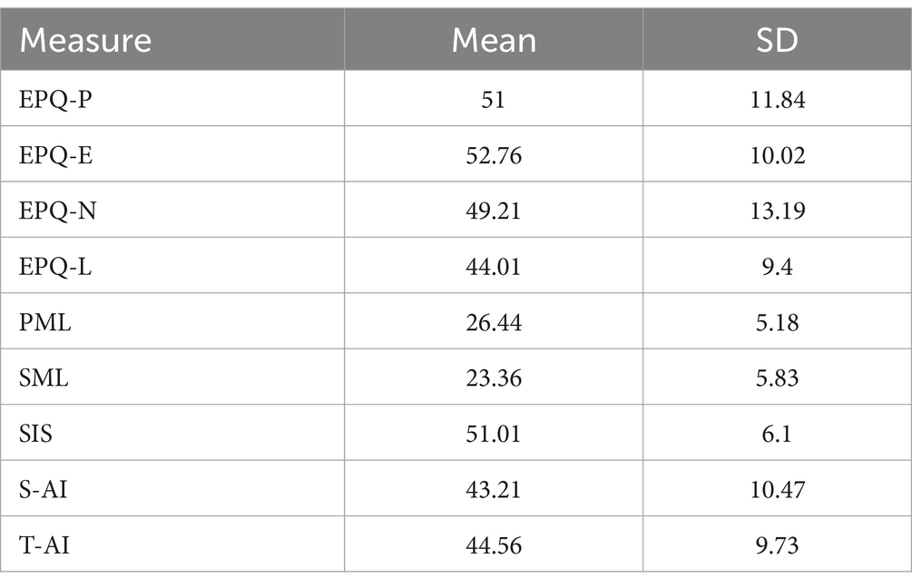Click the SD value 5.83
The image size is (912, 588).
coord(777,378)
